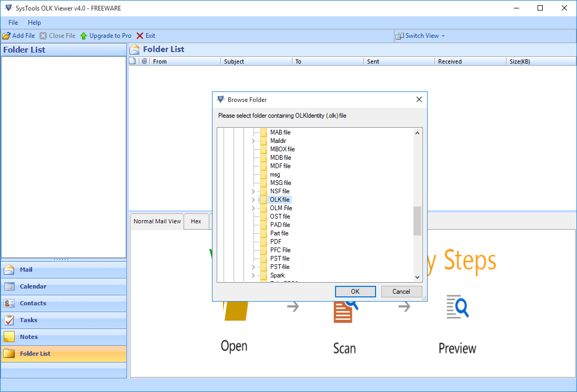Select the Mail section in sidebar
Screen dimensions: 577x392
[64, 270]
